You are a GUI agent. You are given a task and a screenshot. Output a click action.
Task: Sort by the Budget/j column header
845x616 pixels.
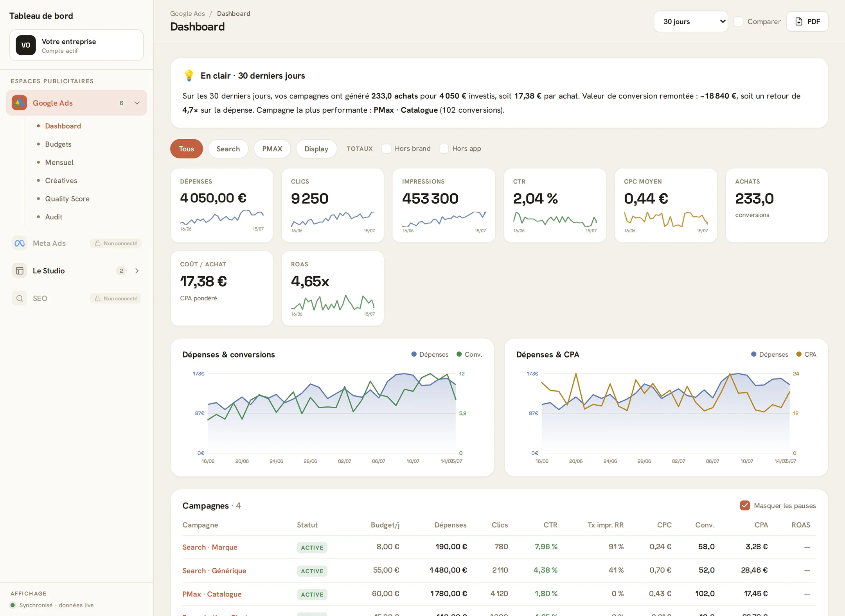click(385, 525)
